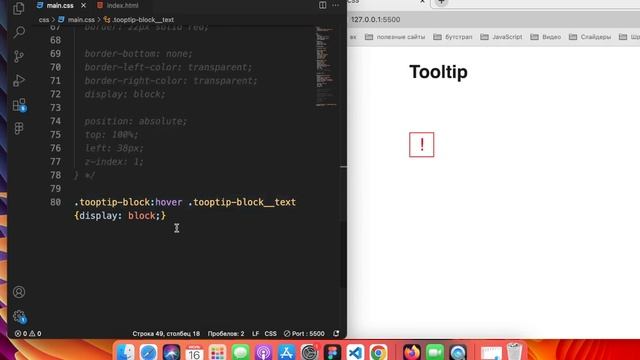Open App Store from the Dock
The height and width of the screenshot is (360, 640).
click(287, 352)
